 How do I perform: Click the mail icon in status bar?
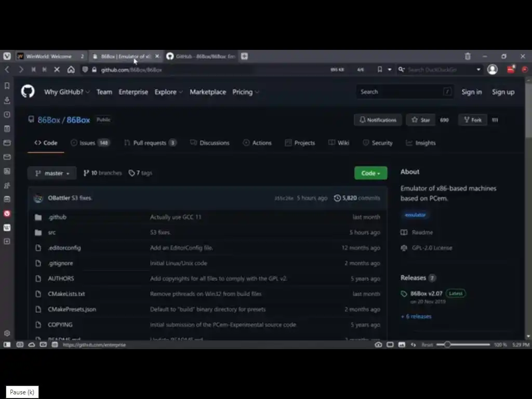pos(43,345)
